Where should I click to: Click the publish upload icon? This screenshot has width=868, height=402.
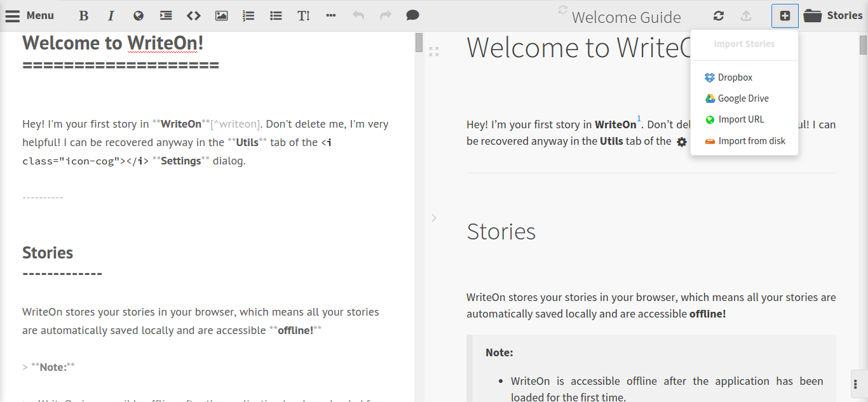[x=747, y=16]
